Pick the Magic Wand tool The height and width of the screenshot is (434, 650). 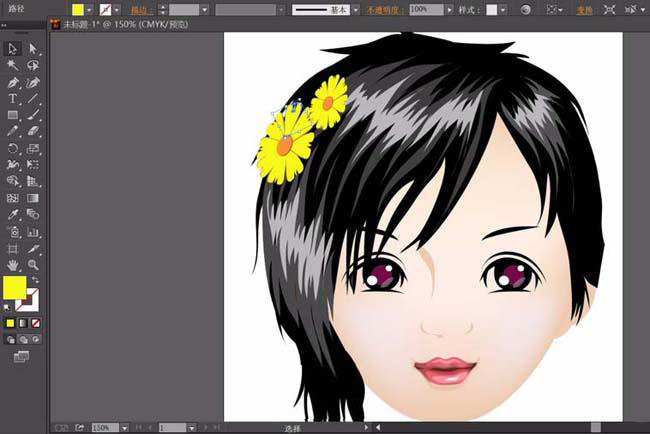click(x=13, y=65)
